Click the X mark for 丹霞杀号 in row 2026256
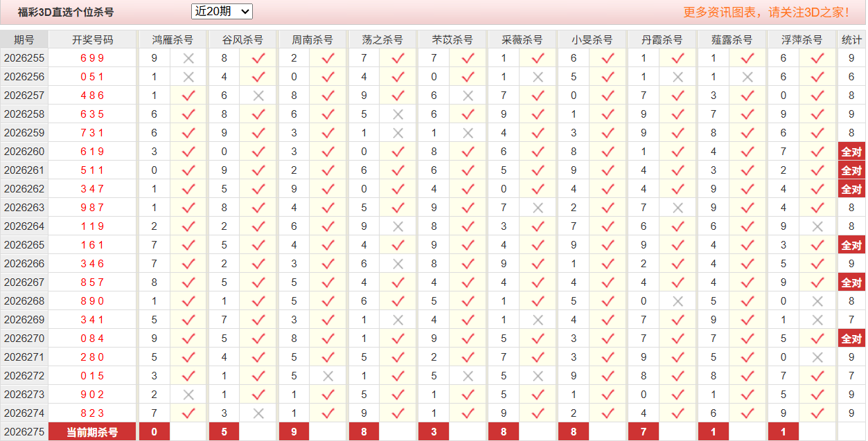 [x=678, y=77]
